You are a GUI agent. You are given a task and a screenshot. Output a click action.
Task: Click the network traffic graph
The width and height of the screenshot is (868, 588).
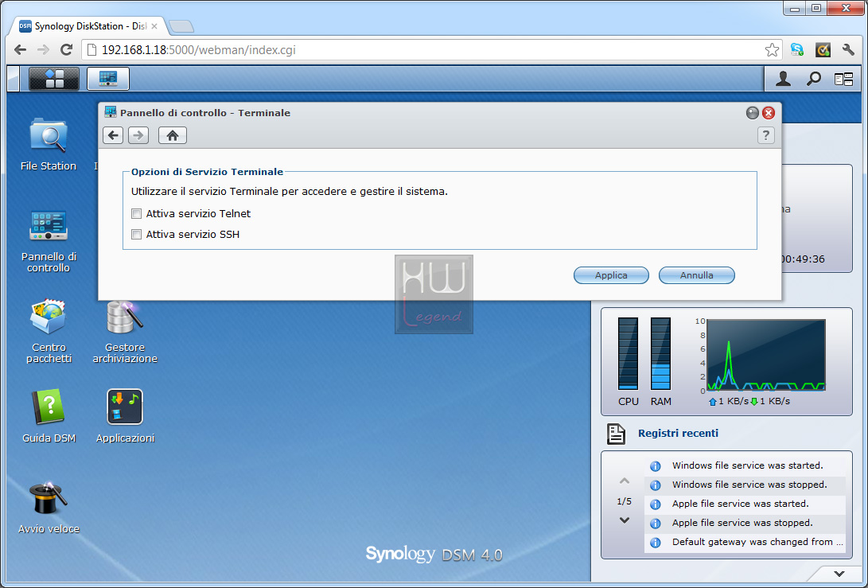coord(766,355)
